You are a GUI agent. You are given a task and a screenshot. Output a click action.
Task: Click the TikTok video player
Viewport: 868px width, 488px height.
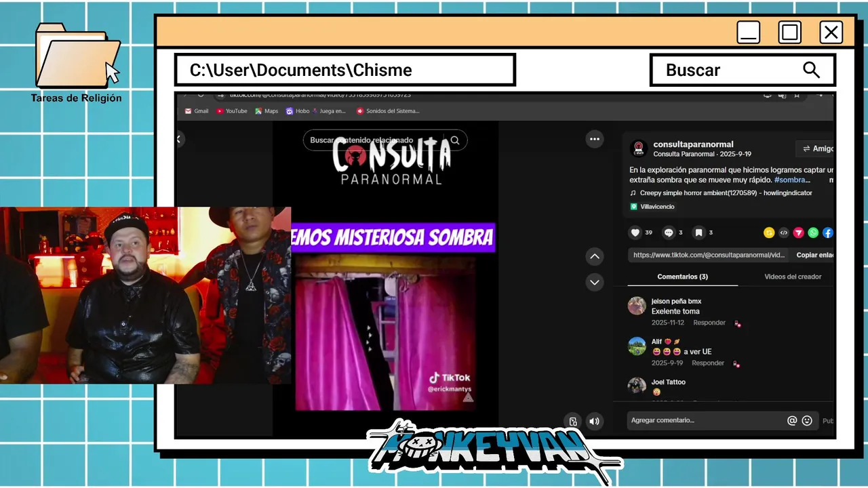pos(385,278)
